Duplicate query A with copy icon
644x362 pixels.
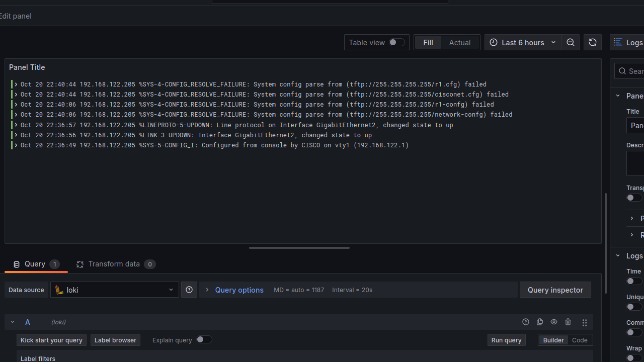click(540, 322)
